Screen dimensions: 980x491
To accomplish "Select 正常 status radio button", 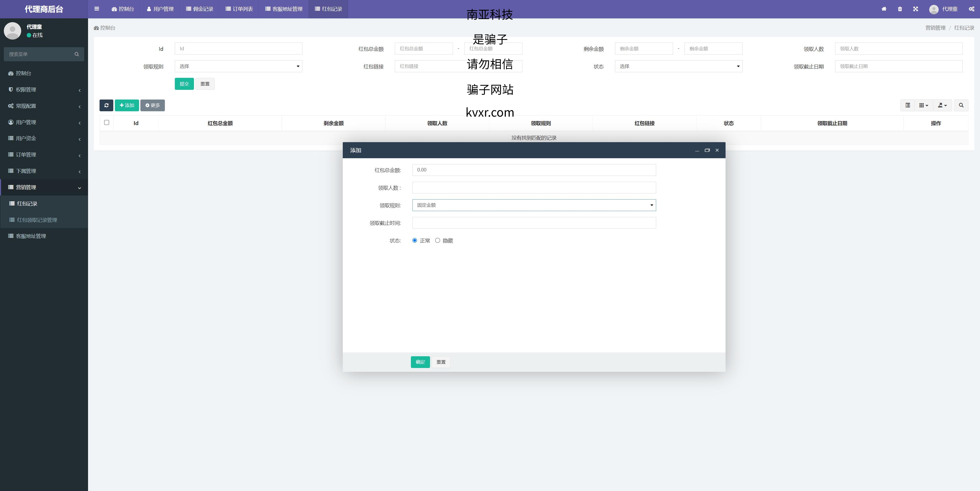I will (415, 240).
